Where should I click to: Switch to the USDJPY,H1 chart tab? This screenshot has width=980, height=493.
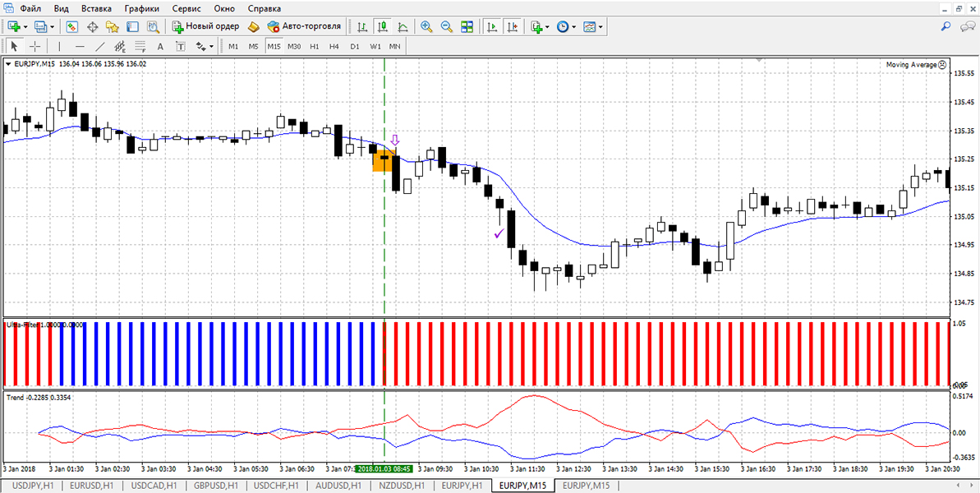33,485
